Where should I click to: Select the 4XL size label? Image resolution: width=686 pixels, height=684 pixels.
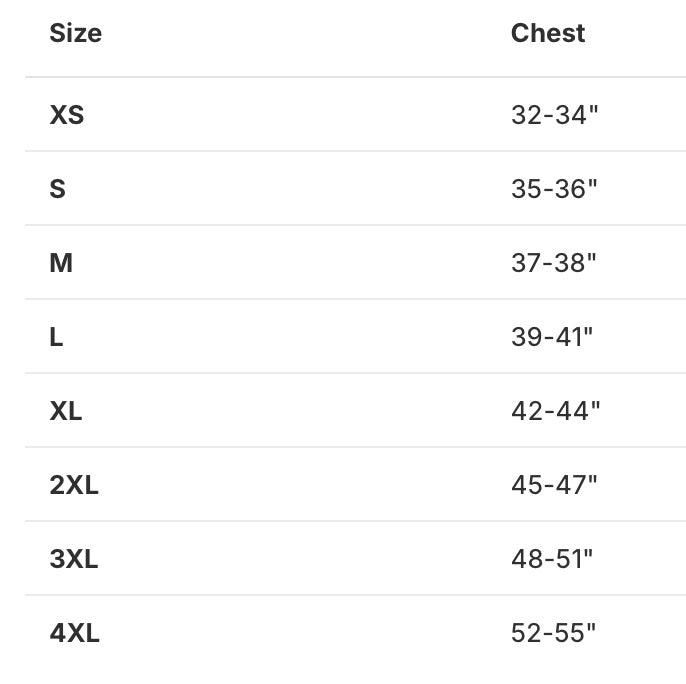75,633
